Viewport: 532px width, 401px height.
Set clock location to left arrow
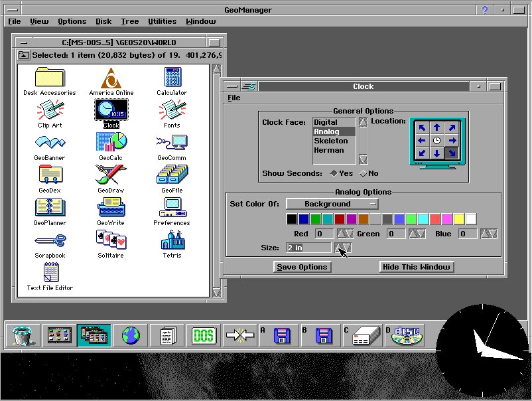pyautogui.click(x=422, y=140)
